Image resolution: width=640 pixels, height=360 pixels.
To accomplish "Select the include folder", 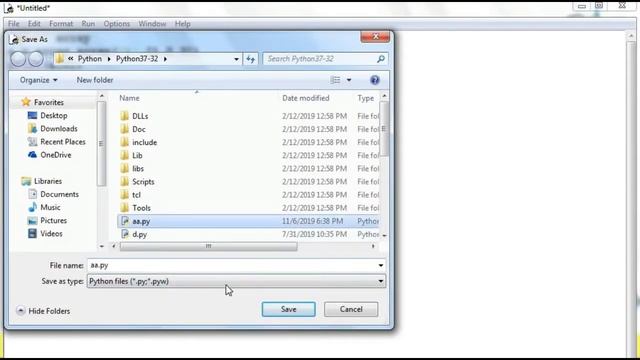I will coord(144,142).
